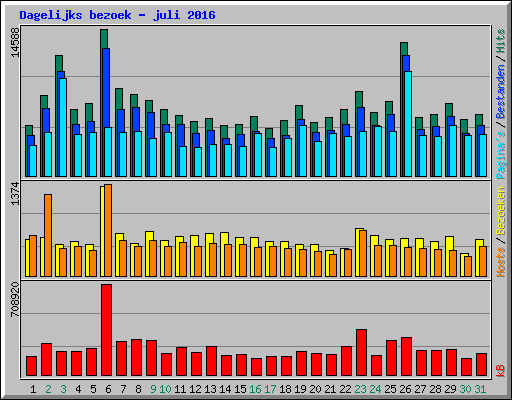Click day label 22 on the x-axis
Screen dimensions: 512x400
[x=345, y=389]
